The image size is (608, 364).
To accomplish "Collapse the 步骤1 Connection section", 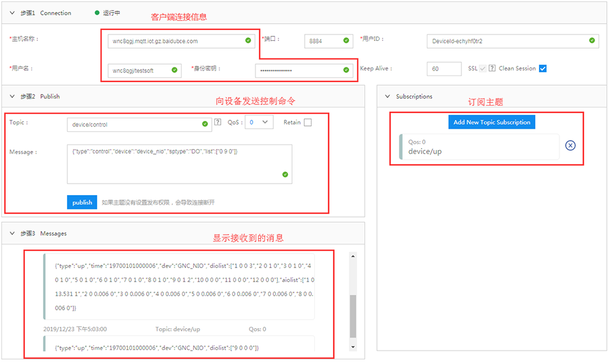I will (x=12, y=13).
